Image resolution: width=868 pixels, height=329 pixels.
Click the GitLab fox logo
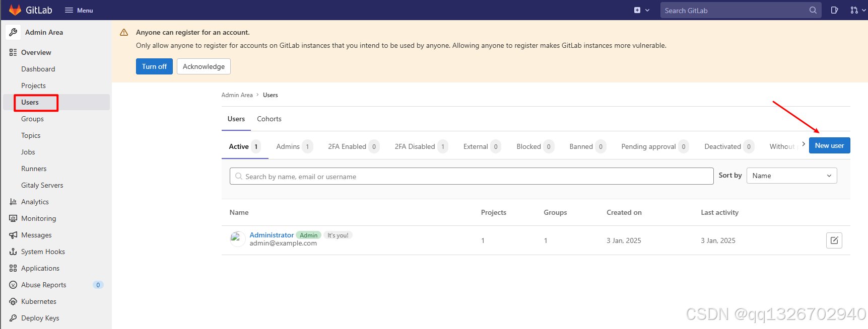(x=15, y=10)
